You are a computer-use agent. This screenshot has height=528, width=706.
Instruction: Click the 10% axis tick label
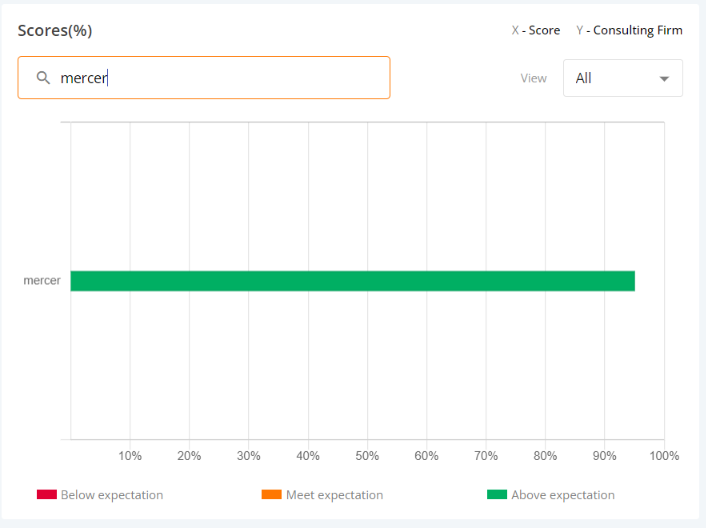[130, 456]
